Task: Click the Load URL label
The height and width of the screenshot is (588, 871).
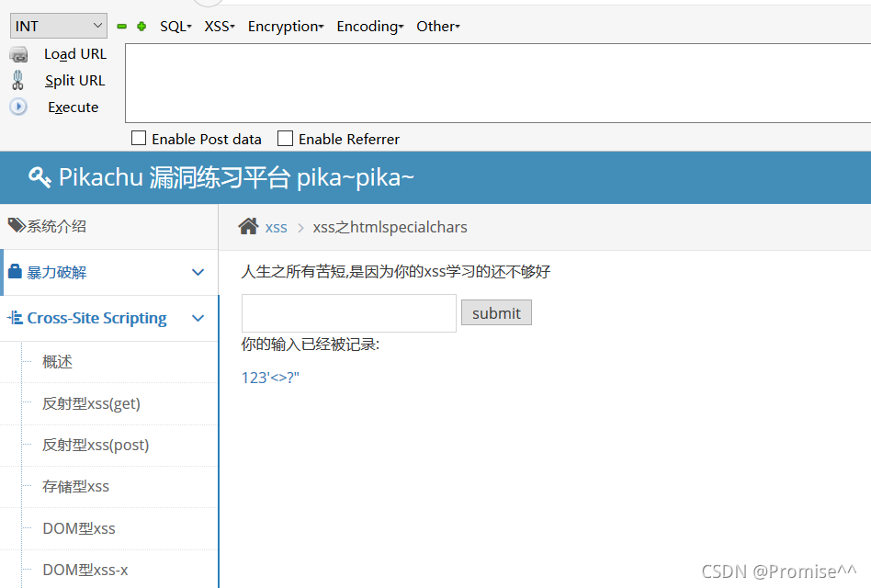Action: pyautogui.click(x=75, y=54)
